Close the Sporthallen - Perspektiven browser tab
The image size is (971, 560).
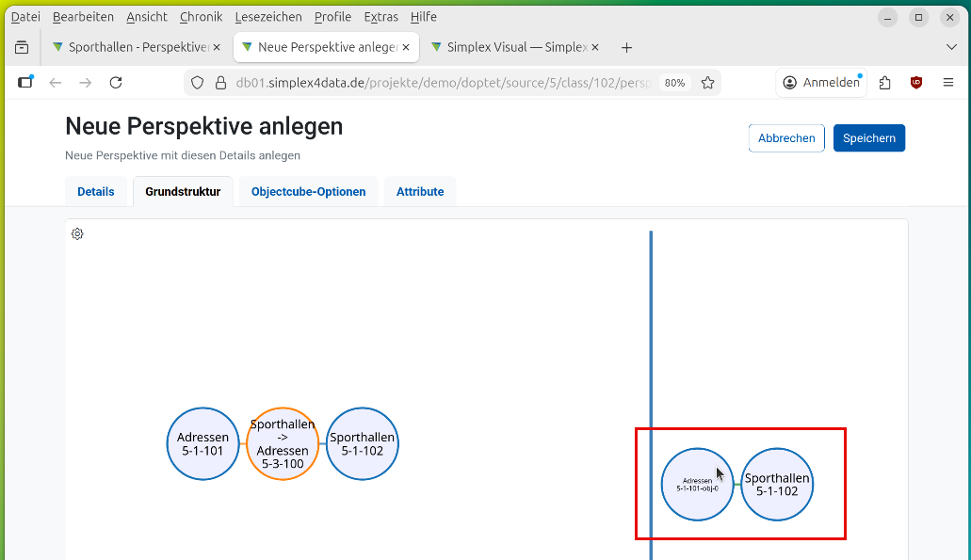click(217, 47)
